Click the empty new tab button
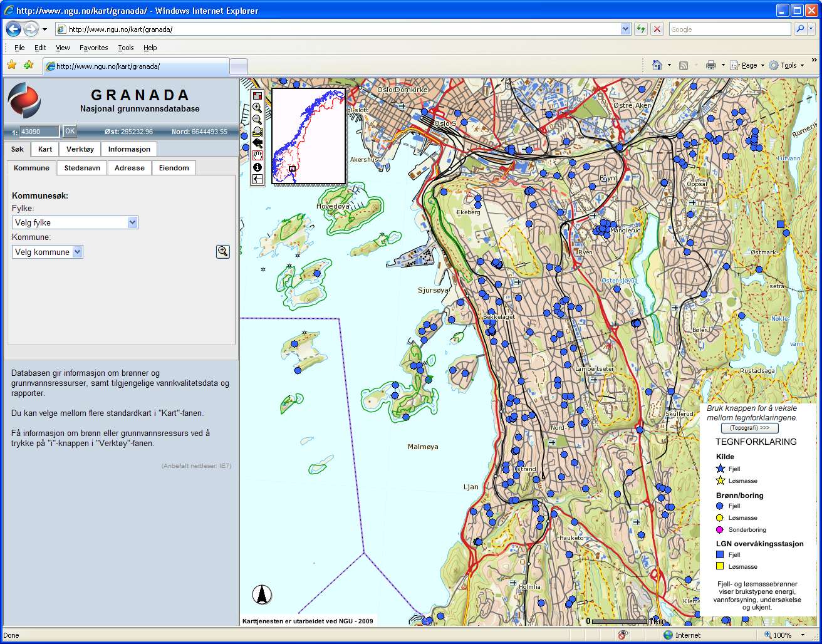 point(239,66)
